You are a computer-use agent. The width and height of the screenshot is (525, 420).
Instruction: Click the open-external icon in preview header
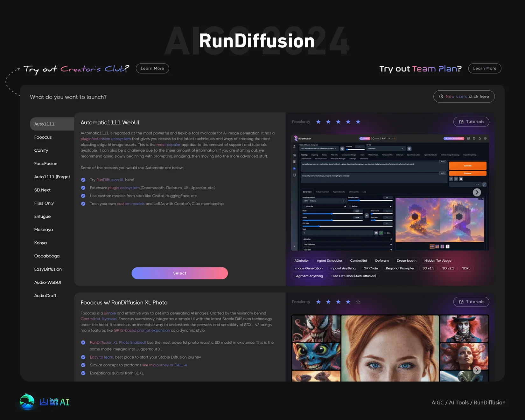474,138
